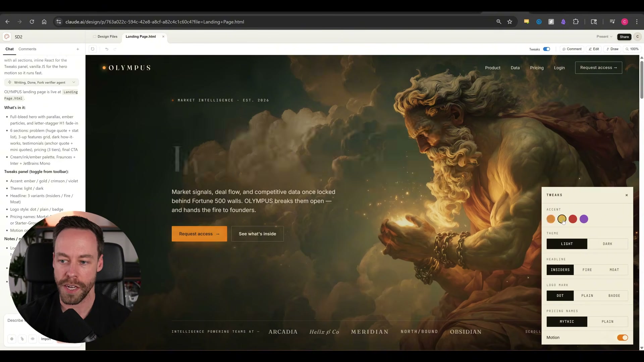Close the Landing Page.html tab
This screenshot has width=644, height=362.
click(x=163, y=37)
